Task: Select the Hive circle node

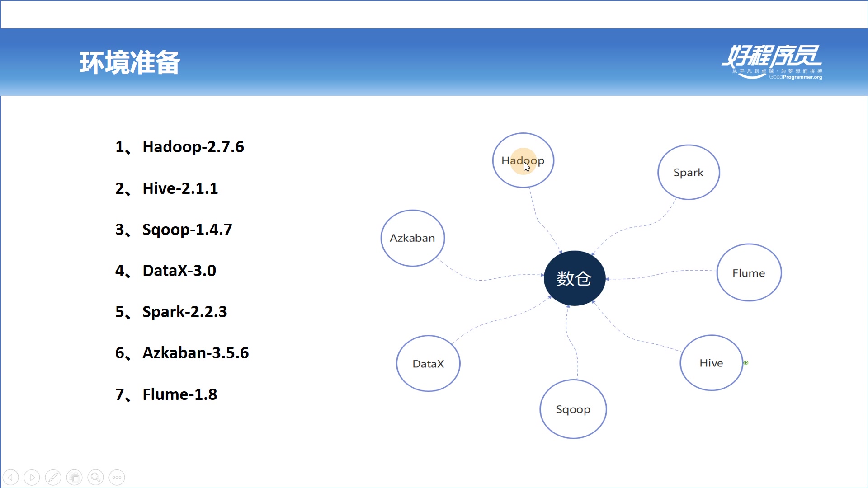Action: 711,363
